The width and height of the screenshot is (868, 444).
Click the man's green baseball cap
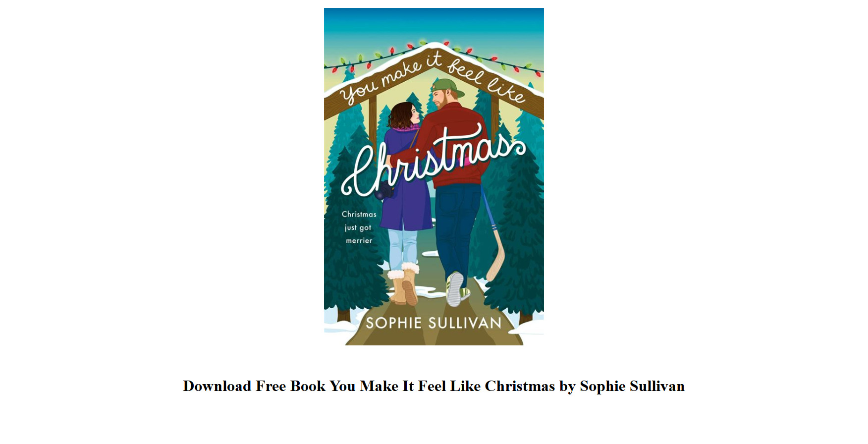(x=448, y=87)
